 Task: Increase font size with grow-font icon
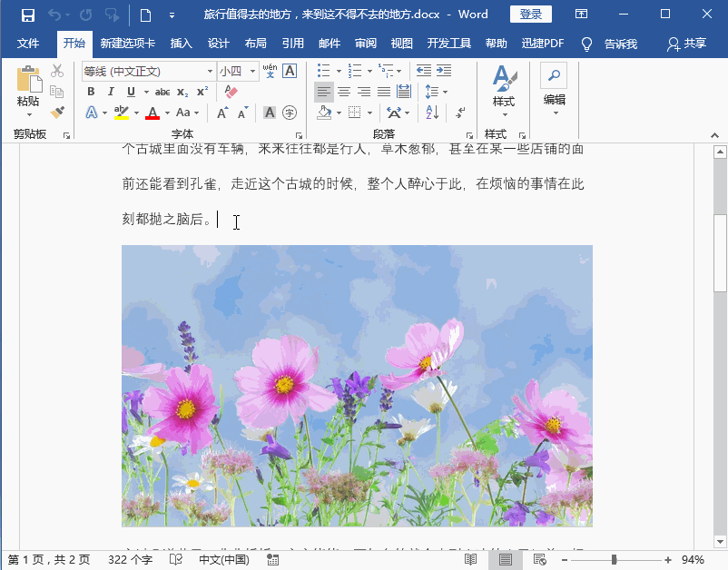click(x=223, y=113)
